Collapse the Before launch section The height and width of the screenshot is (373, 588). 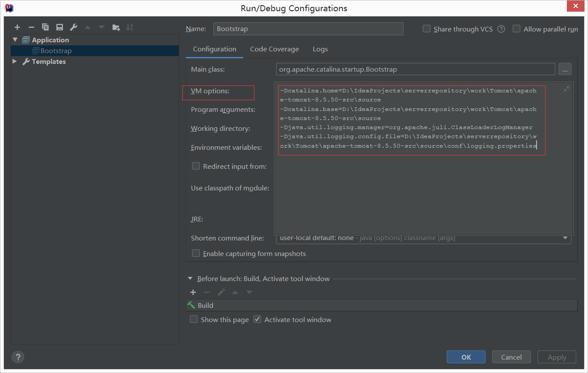[190, 279]
